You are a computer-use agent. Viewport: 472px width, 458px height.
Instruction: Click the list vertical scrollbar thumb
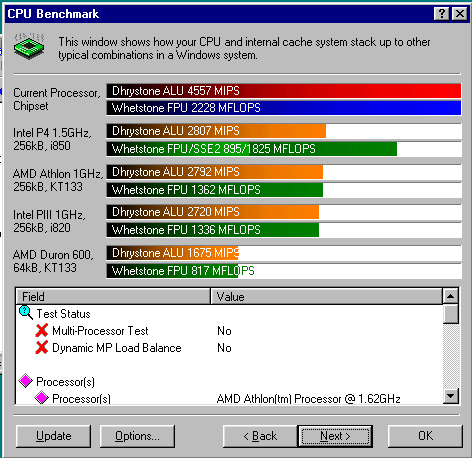(x=451, y=314)
